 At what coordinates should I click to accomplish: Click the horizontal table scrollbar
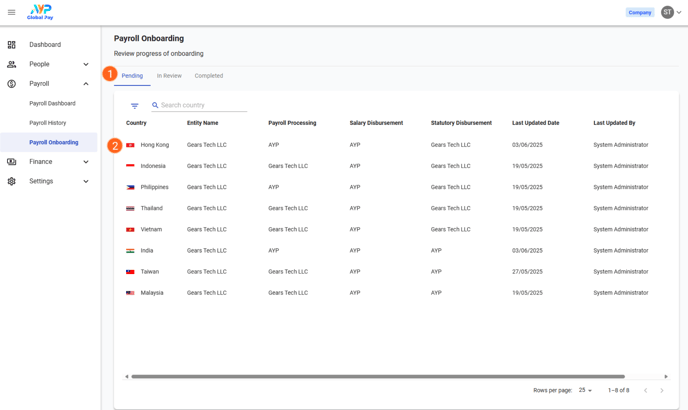[378, 377]
